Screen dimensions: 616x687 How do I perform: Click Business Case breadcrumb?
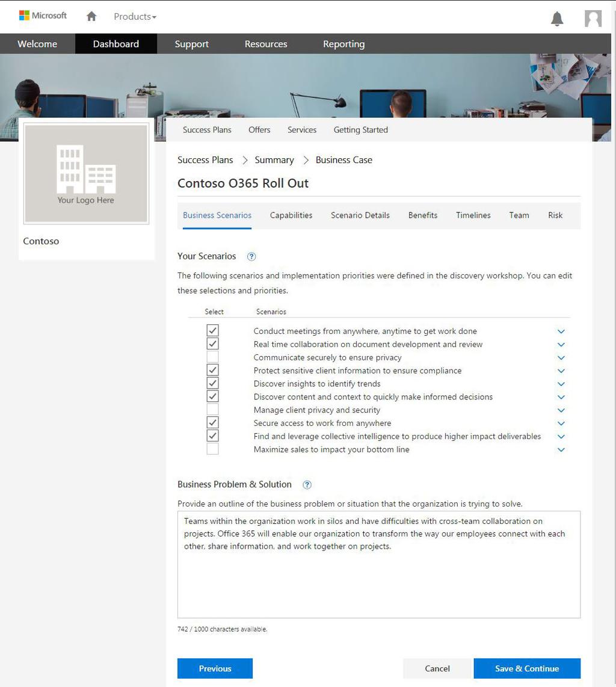(344, 160)
